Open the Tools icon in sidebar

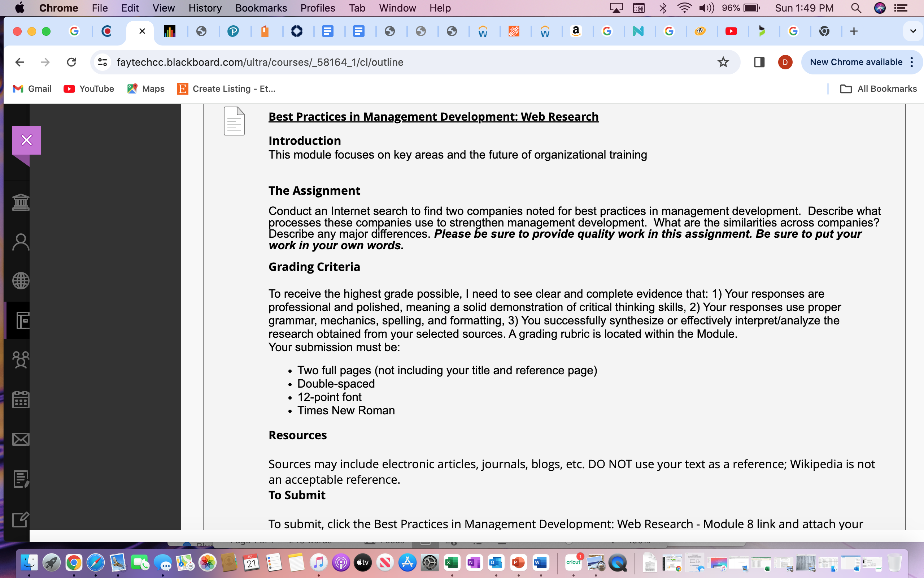pyautogui.click(x=21, y=519)
